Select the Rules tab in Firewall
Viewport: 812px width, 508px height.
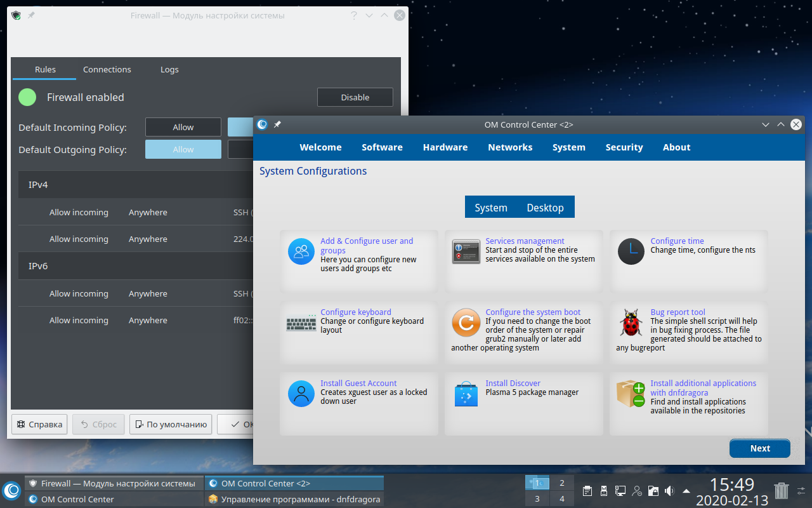[x=45, y=69]
